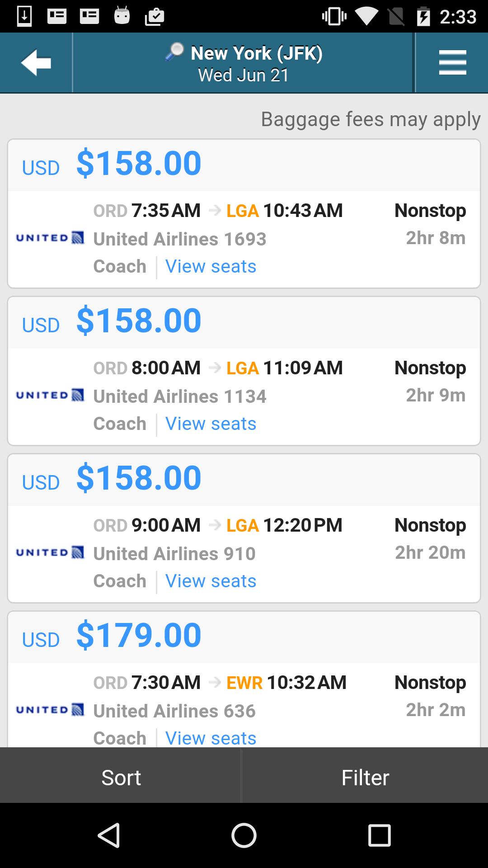View seats for United Airlines 1134
Image resolution: width=488 pixels, height=868 pixels.
point(211,424)
